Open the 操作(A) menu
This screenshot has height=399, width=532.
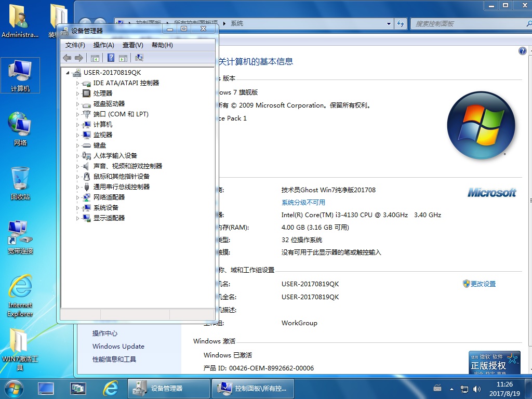point(103,45)
